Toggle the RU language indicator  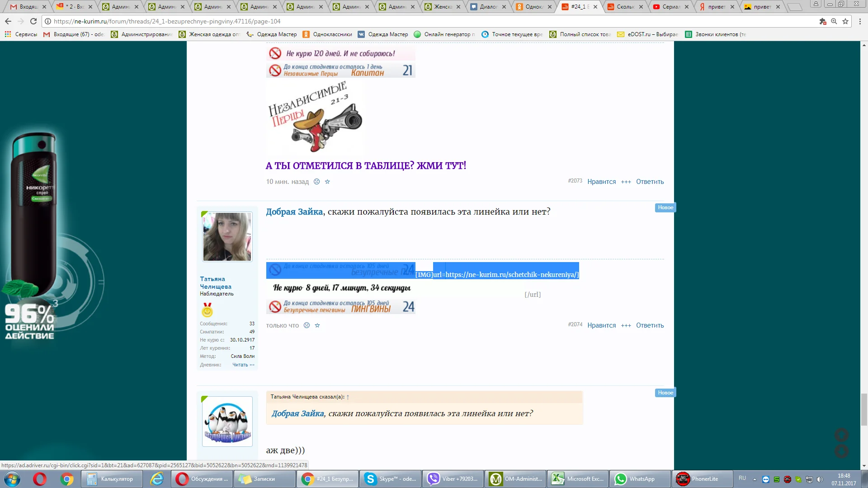[742, 478]
